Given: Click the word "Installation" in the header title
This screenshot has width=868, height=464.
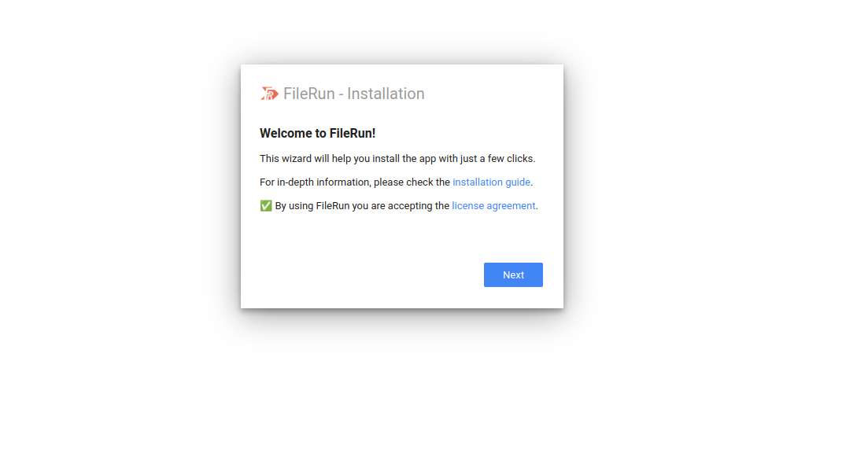Looking at the screenshot, I should [x=386, y=94].
